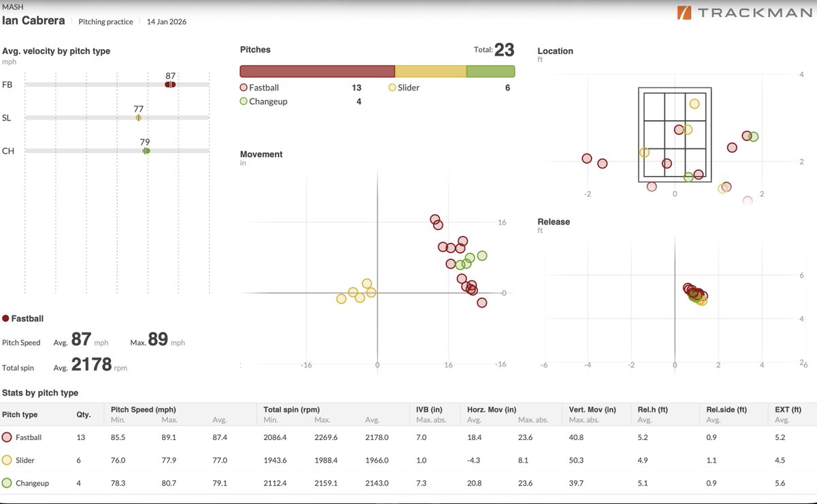Viewport: 817px width, 504px height.
Task: Click the Changeup max speed cell 80.7
Action: (x=169, y=483)
